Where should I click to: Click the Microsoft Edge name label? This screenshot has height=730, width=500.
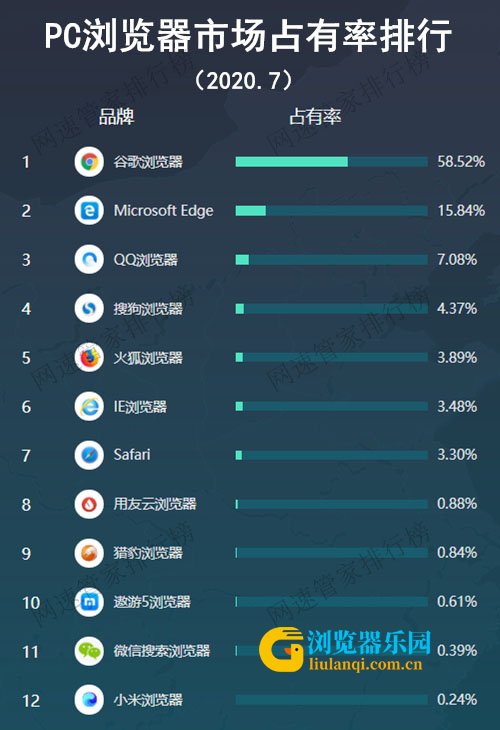click(x=163, y=211)
